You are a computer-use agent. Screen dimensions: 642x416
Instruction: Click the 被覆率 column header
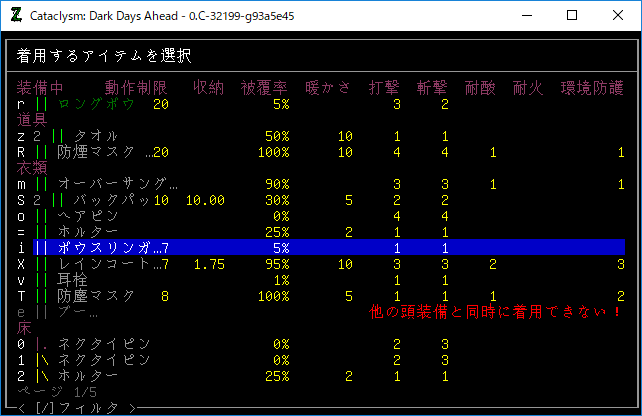click(x=264, y=88)
